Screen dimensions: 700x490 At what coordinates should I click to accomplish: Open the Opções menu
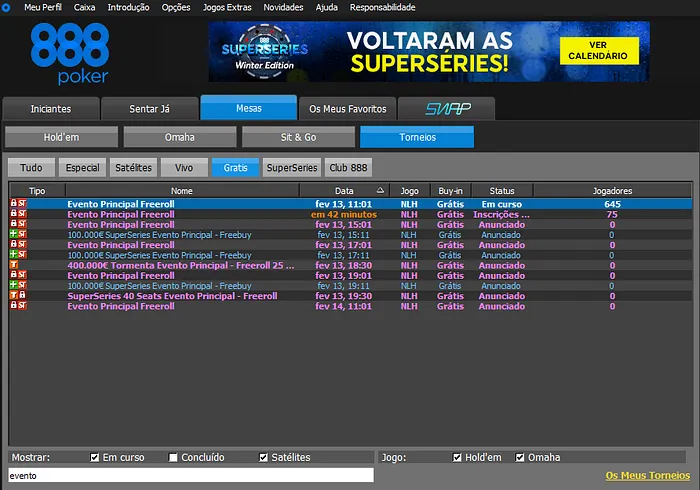[176, 7]
